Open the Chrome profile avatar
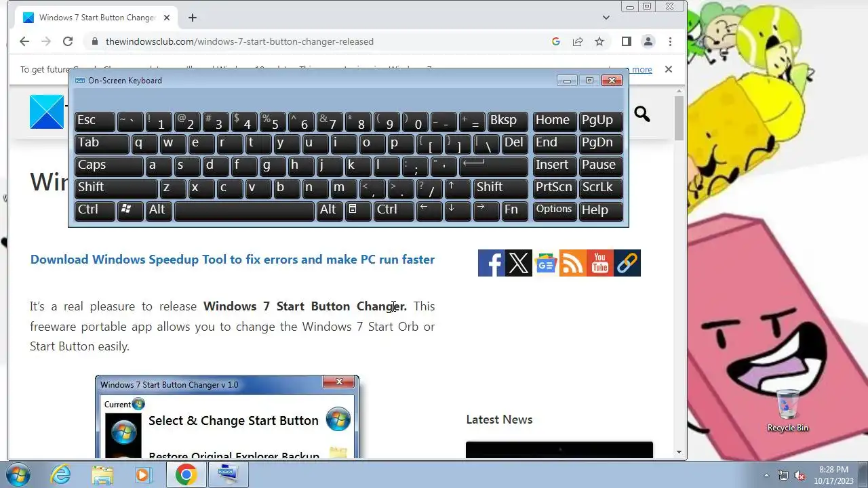 pyautogui.click(x=648, y=41)
